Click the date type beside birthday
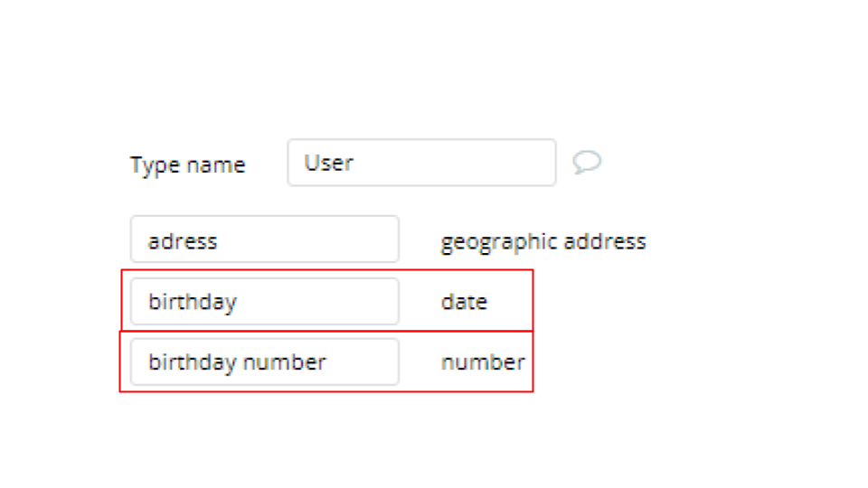Screen dimensions: 868x488 pos(464,302)
